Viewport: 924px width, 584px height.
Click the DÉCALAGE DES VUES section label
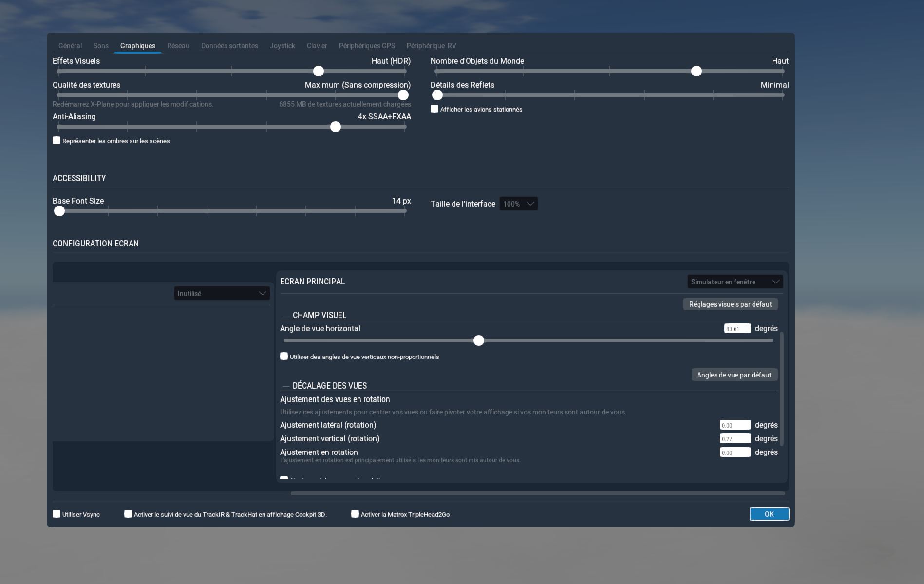(x=330, y=386)
